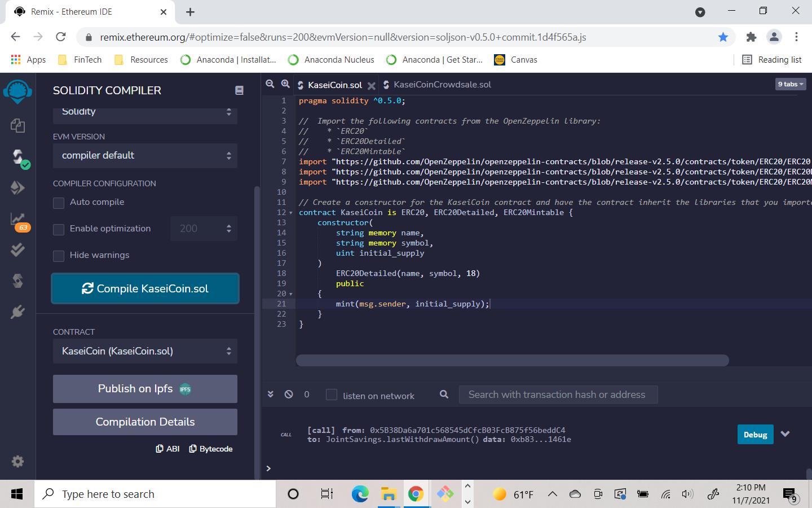Close the KaseiCoin.sol tab

pyautogui.click(x=371, y=85)
